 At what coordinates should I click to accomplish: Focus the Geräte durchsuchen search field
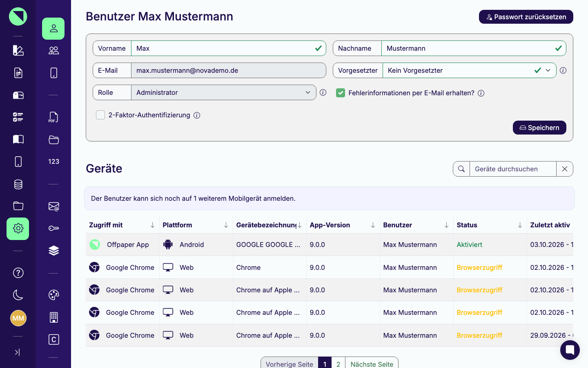(x=513, y=169)
